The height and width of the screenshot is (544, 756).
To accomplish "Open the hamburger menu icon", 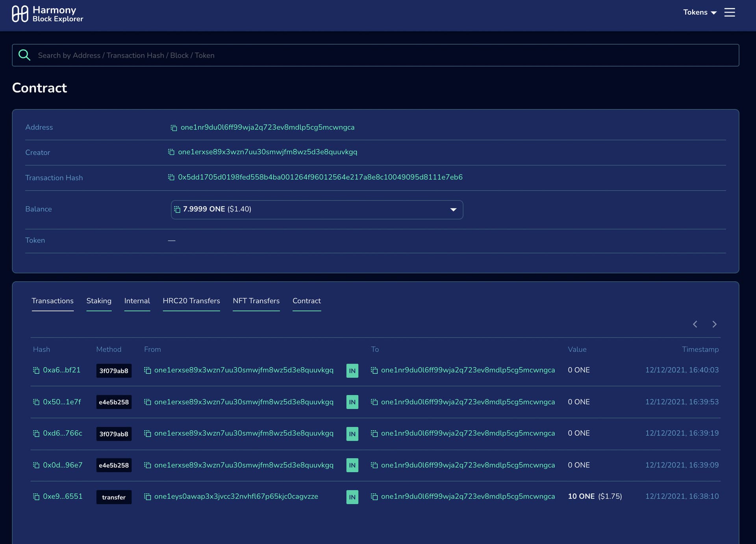I will click(x=729, y=12).
